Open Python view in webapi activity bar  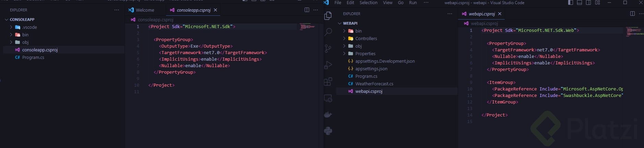tap(328, 131)
